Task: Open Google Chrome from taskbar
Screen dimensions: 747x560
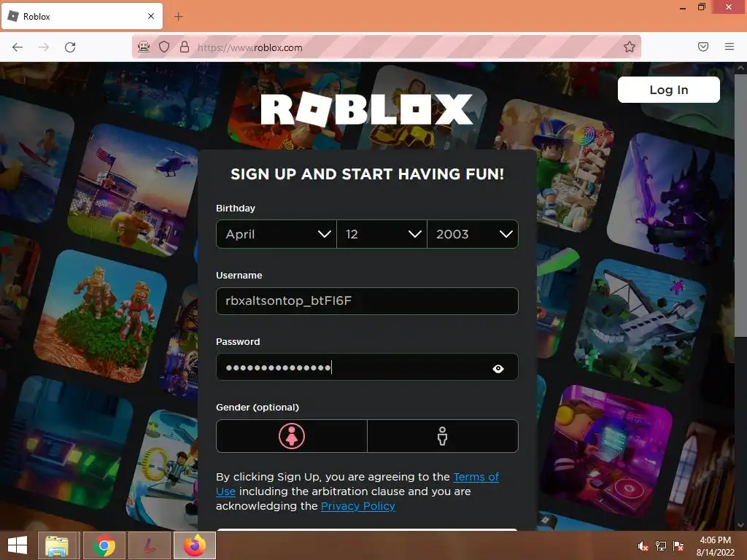Action: [x=104, y=545]
